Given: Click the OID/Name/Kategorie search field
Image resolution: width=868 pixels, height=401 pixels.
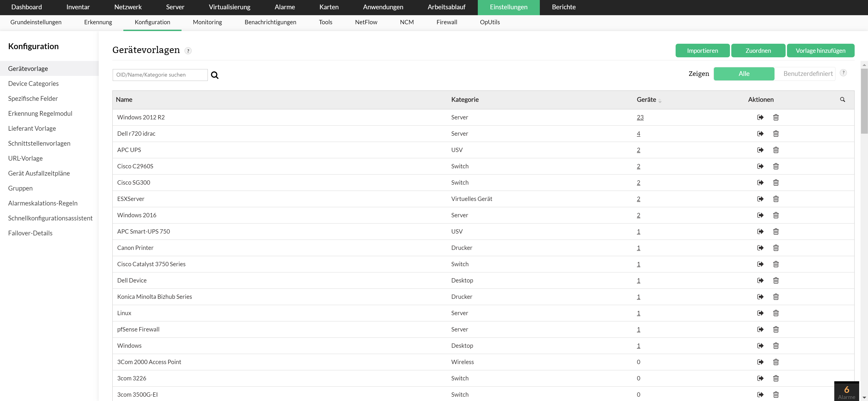Looking at the screenshot, I should coord(160,75).
